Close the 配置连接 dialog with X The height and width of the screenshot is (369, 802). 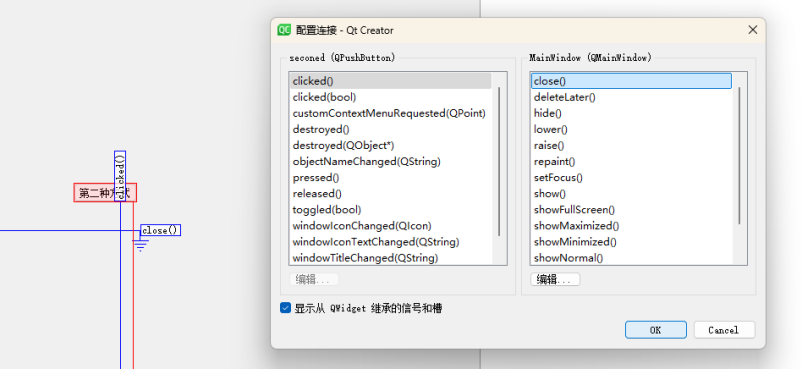[752, 30]
